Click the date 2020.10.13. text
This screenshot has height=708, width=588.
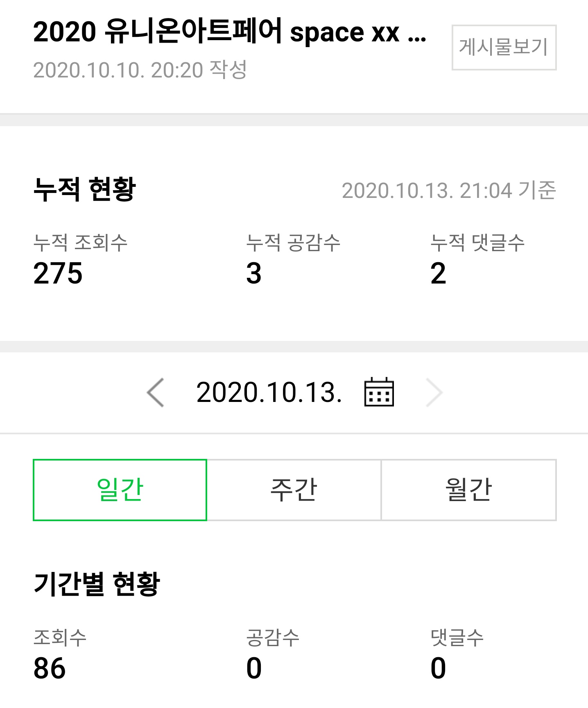coord(269,393)
